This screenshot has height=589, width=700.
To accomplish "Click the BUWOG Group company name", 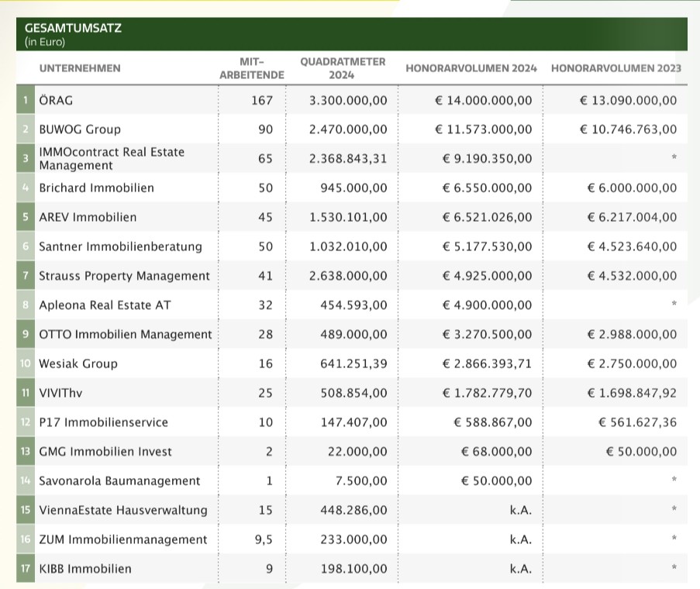I will [x=80, y=129].
